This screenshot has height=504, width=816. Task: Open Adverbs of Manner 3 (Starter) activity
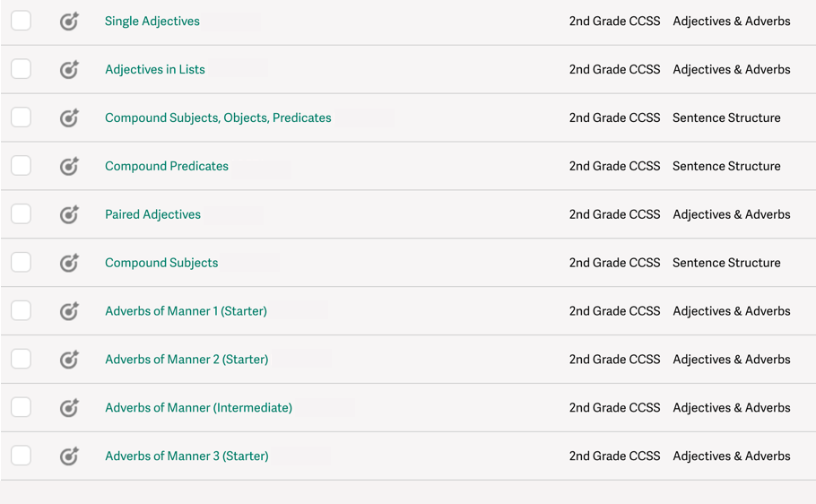[x=187, y=456]
